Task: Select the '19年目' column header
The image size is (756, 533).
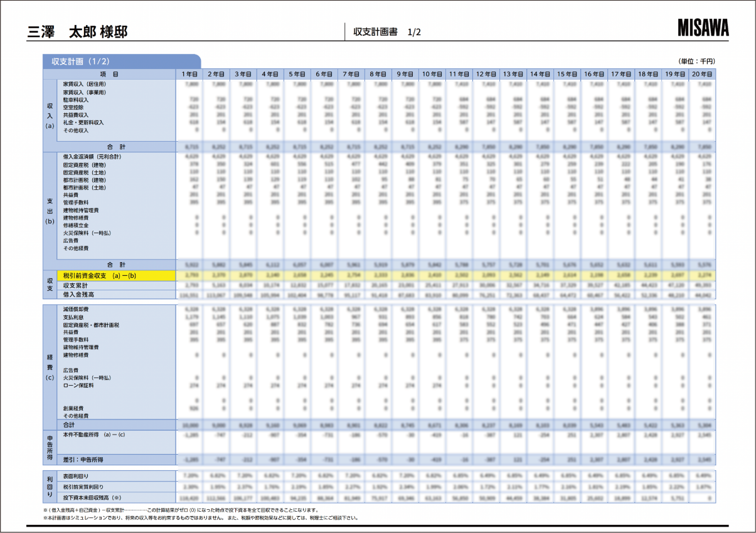Action: click(675, 74)
